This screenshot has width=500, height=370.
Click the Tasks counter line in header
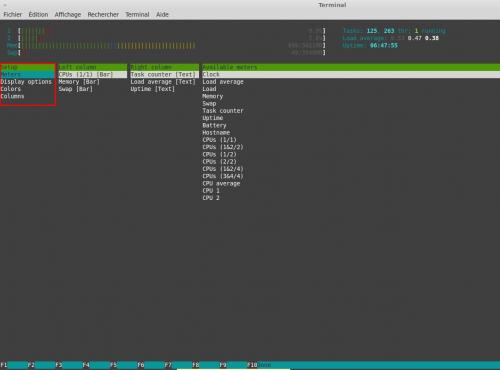(x=394, y=31)
